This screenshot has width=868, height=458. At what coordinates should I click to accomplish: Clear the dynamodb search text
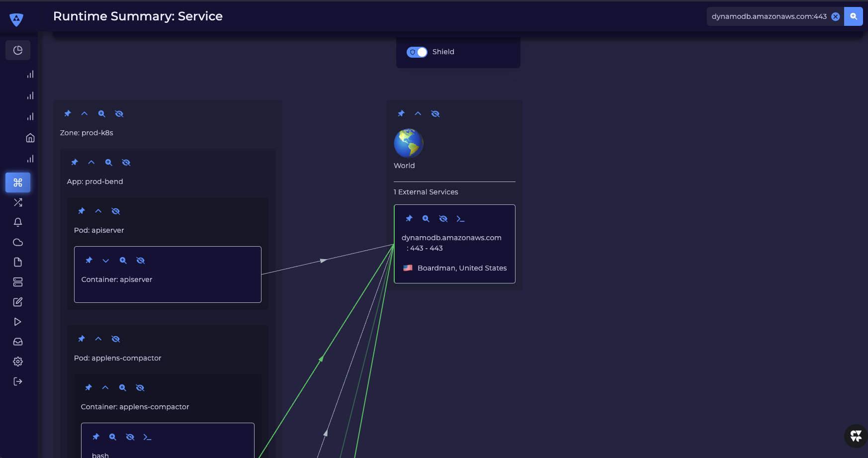click(836, 16)
